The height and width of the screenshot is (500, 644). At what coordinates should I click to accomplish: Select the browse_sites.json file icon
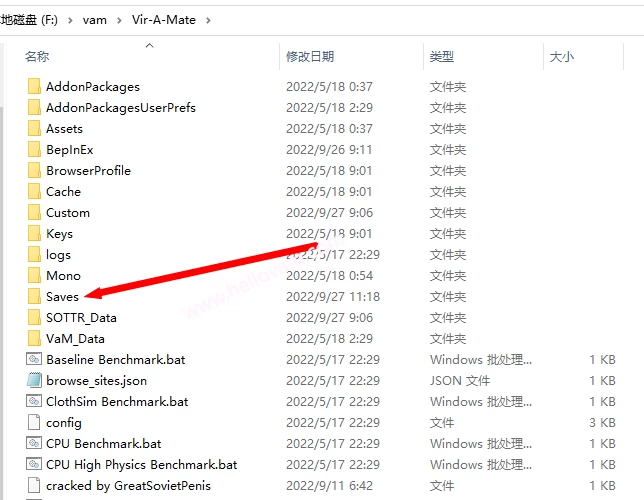pos(34,380)
